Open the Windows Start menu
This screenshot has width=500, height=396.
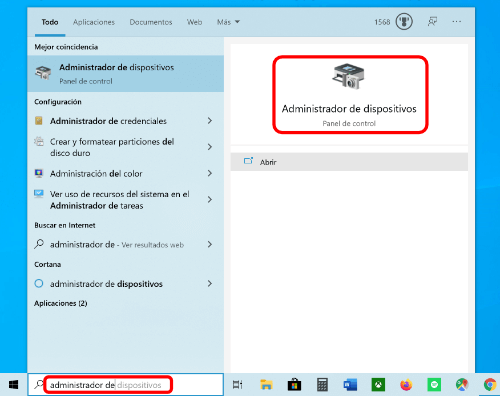click(x=13, y=385)
